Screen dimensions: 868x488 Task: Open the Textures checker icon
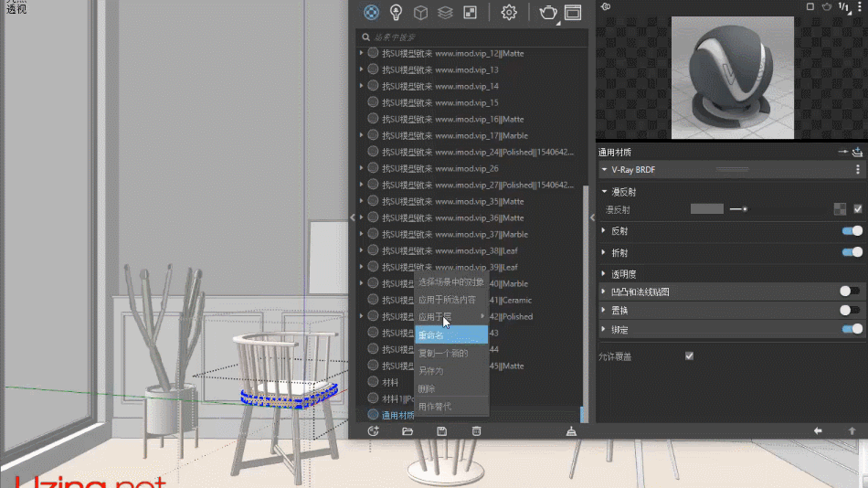(x=470, y=12)
